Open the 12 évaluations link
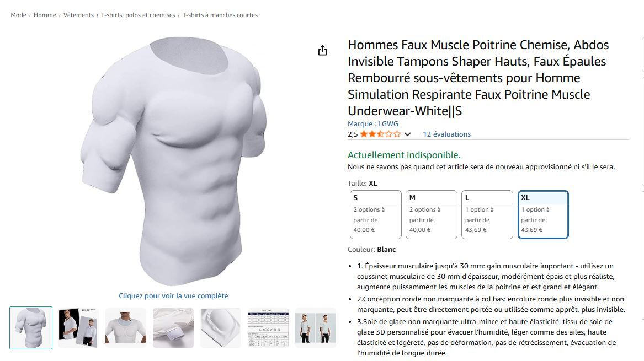The image size is (644, 361). [447, 134]
